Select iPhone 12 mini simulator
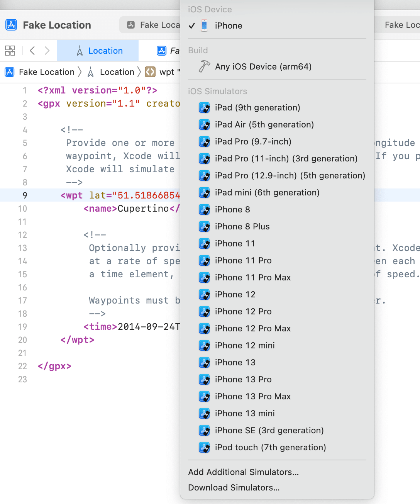Screen dimensions: 420x504 (x=277, y=345)
